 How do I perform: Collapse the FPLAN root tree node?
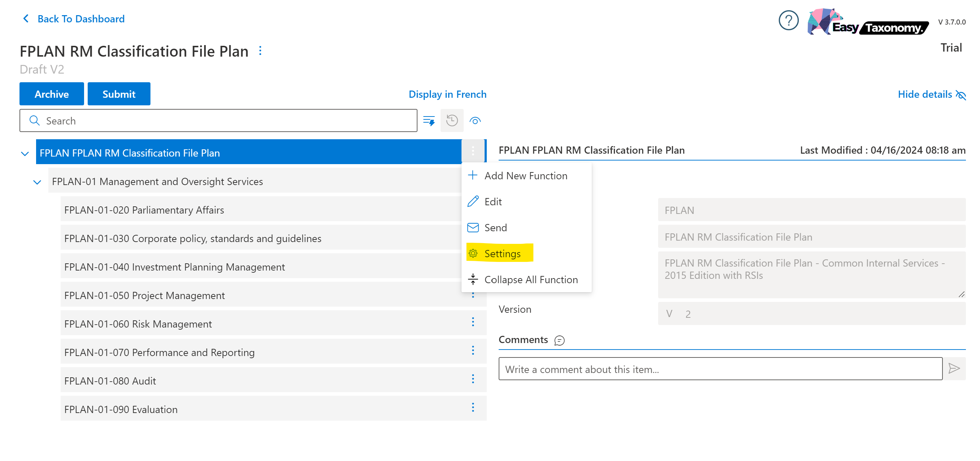[25, 154]
